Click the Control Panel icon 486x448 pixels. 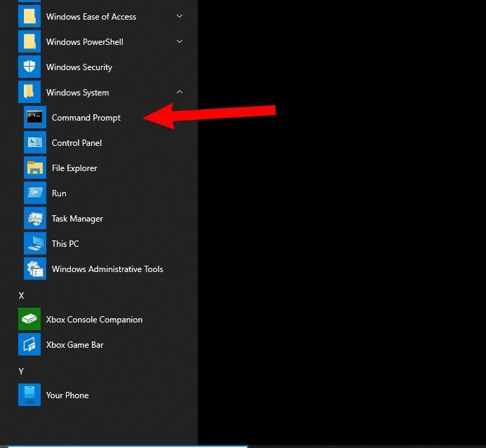tap(34, 143)
